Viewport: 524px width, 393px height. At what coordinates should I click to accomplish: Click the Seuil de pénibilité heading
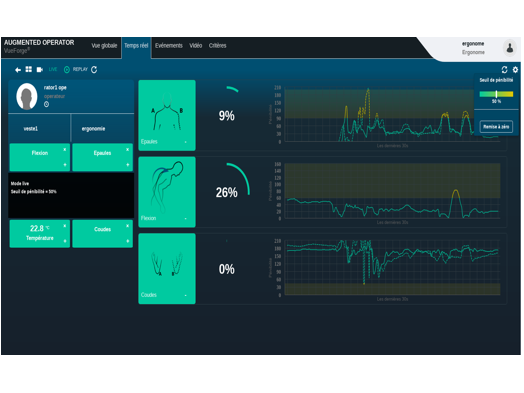496,80
